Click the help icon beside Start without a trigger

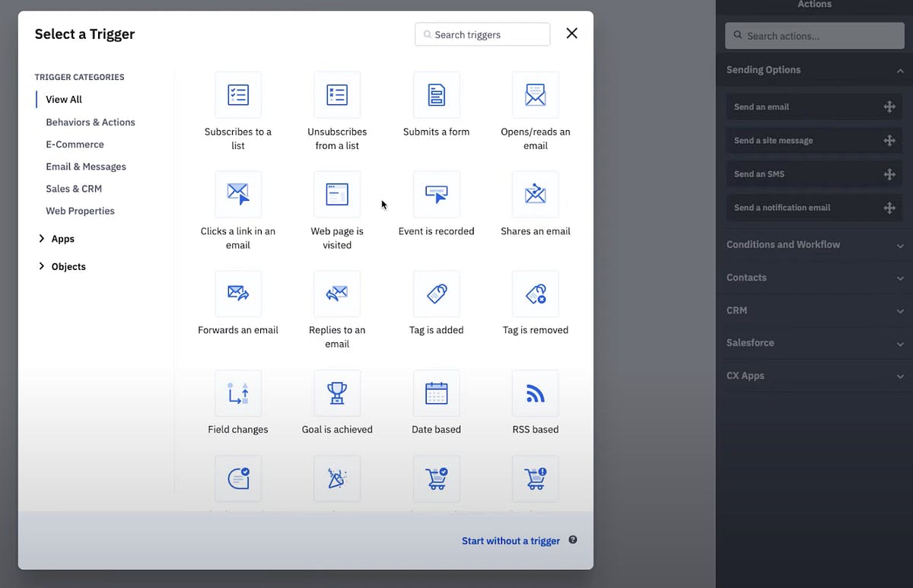[x=573, y=540]
